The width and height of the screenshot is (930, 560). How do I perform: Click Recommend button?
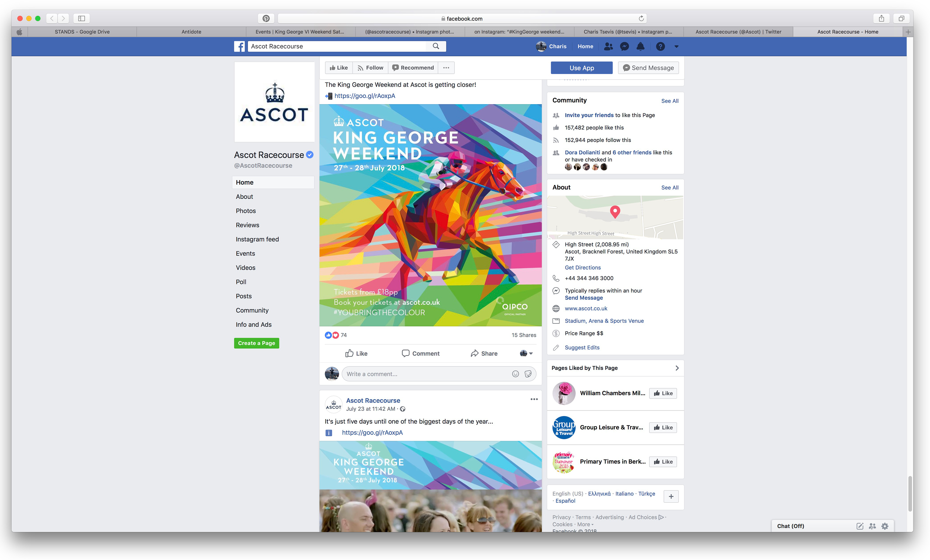pos(413,68)
